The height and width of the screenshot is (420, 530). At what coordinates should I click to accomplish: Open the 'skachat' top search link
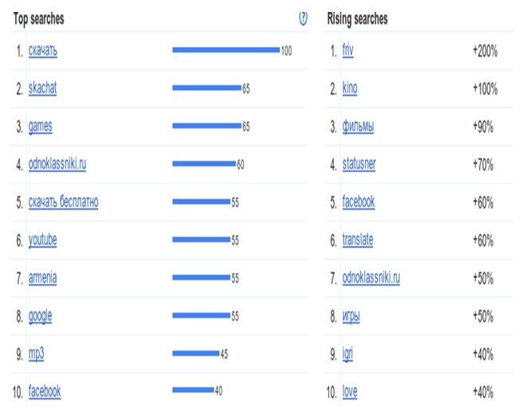42,88
